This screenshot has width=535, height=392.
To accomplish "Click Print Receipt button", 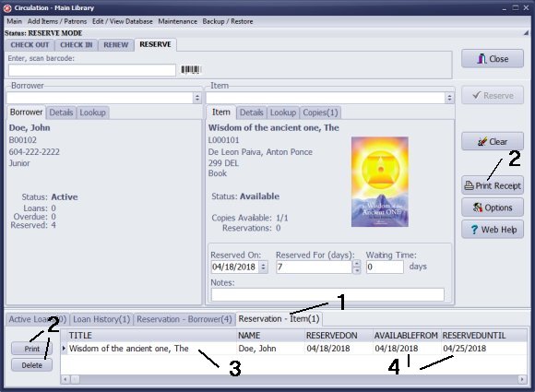I will point(493,185).
